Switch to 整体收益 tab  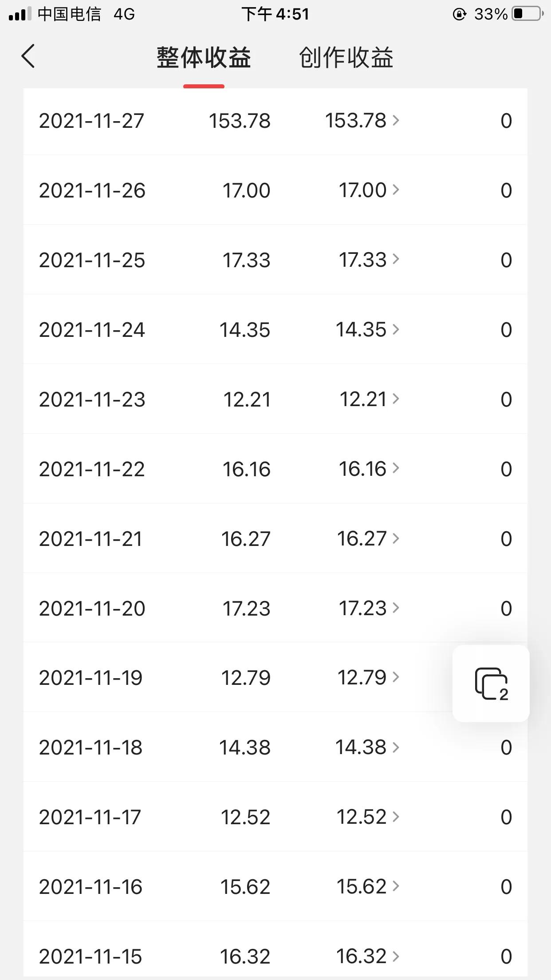pos(204,58)
